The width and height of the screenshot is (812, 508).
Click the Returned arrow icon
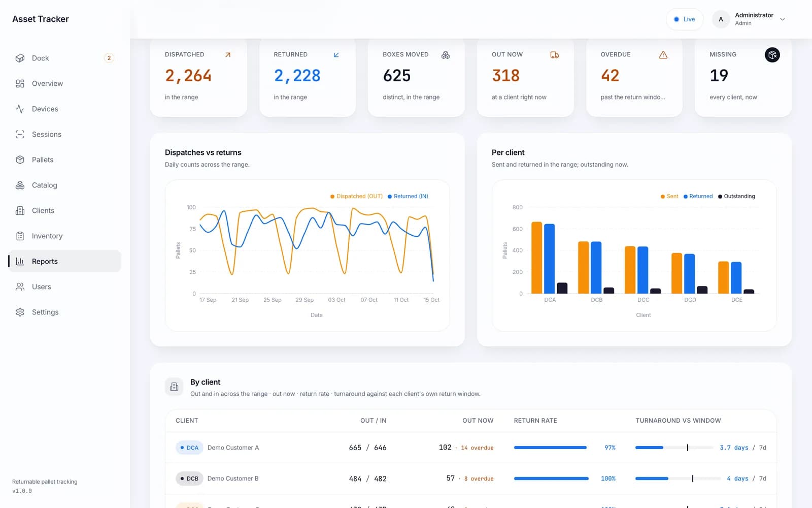[336, 55]
